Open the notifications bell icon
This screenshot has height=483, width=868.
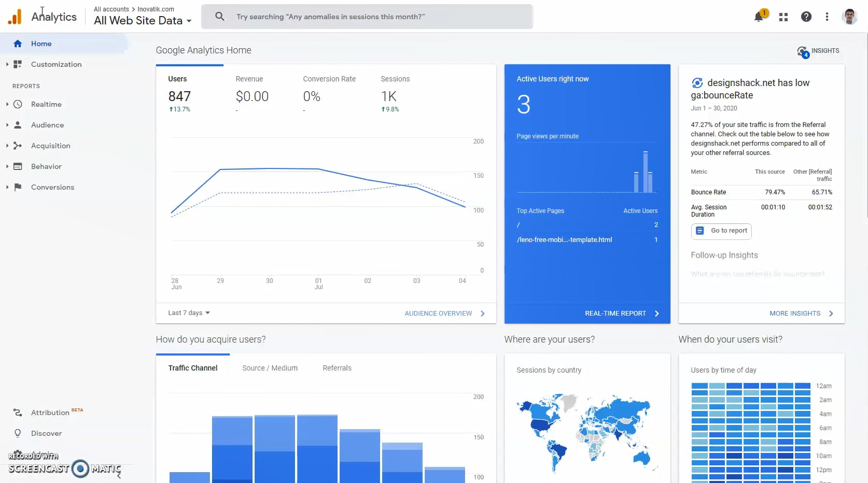click(759, 17)
